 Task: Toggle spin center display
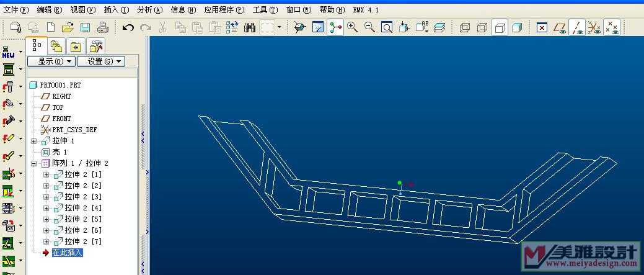[335, 27]
